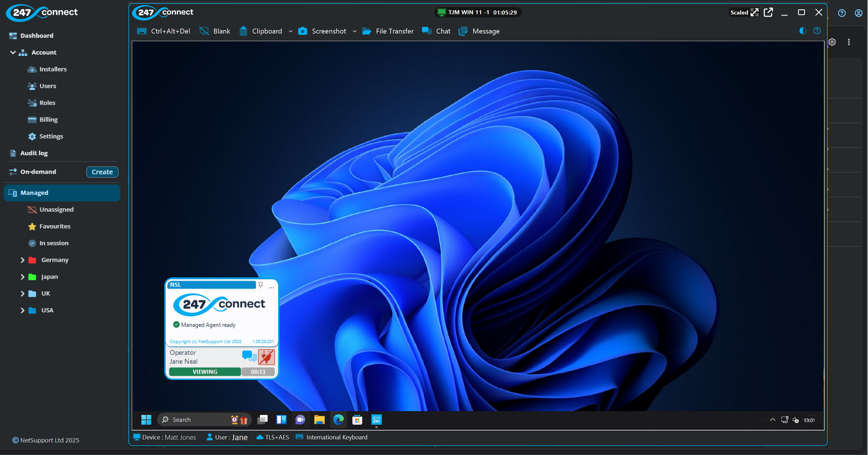Open the Audit log page
The height and width of the screenshot is (455, 868).
click(x=34, y=153)
